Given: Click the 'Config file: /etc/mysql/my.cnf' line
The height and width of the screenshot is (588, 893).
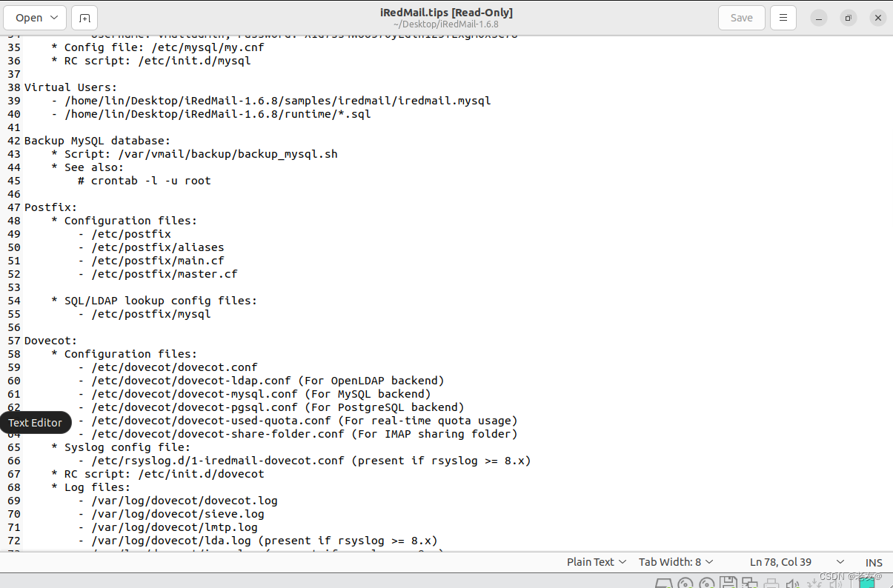Looking at the screenshot, I should 157,47.
